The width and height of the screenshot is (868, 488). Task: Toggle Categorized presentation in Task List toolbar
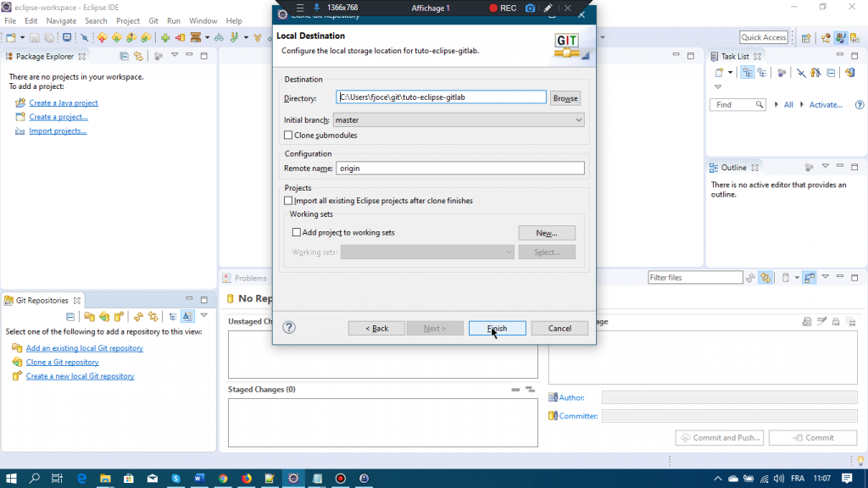pyautogui.click(x=748, y=73)
